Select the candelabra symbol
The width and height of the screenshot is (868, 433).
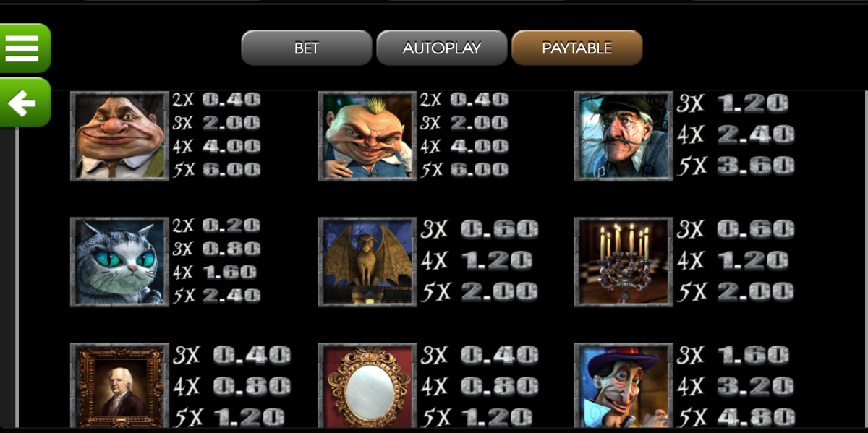click(x=624, y=262)
